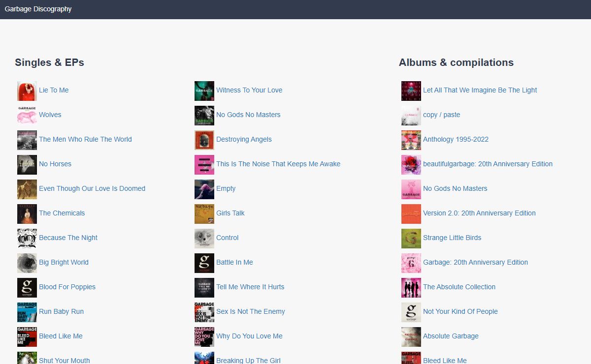
Task: Click Because The Night cover thumbnail
Action: (x=27, y=239)
